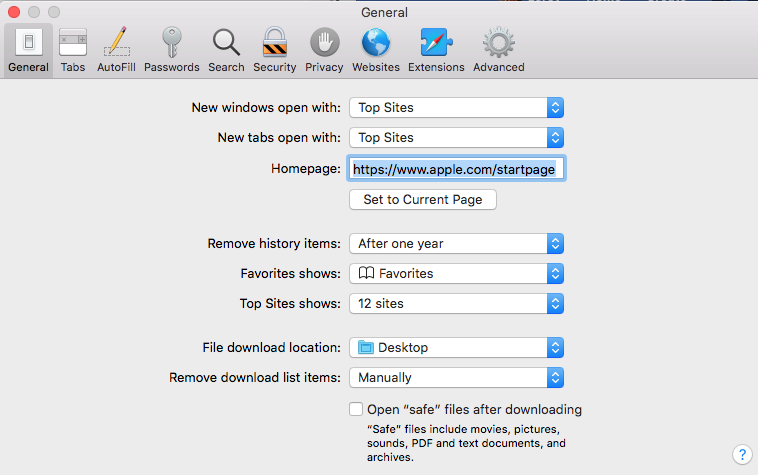Image resolution: width=758 pixels, height=475 pixels.
Task: Open the Extensions puzzle piece preferences
Action: (x=436, y=50)
